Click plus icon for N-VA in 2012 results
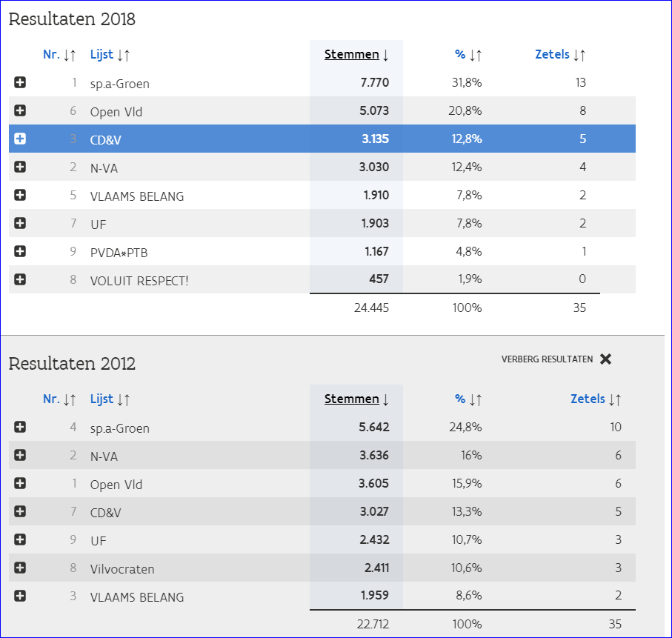 20,455
